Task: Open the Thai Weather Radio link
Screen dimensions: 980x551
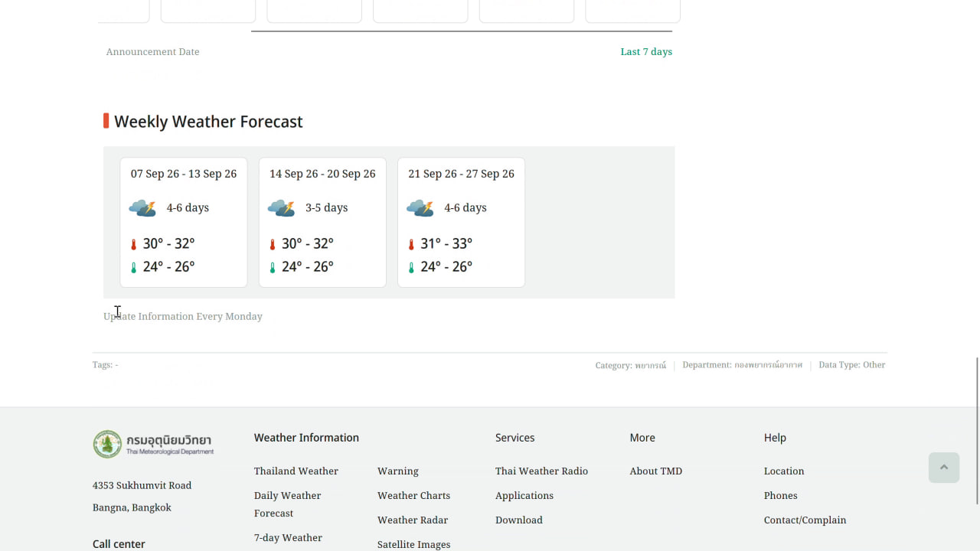Action: (x=541, y=471)
